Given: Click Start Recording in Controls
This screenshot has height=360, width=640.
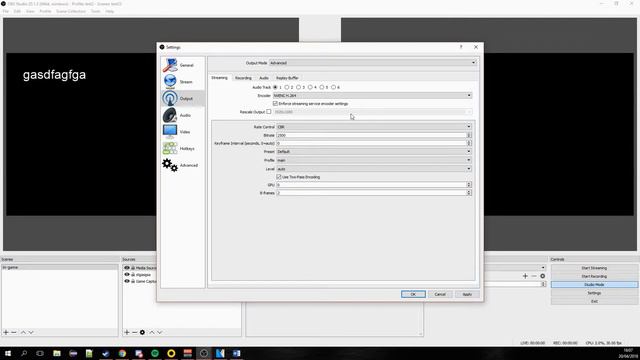Looking at the screenshot, I should point(594,276).
